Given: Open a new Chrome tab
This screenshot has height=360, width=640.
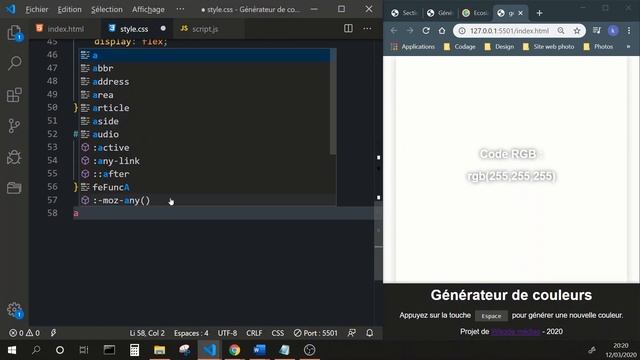Looking at the screenshot, I should (x=539, y=13).
